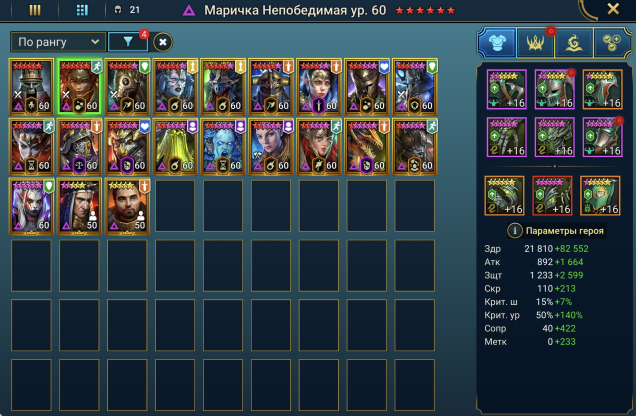Image resolution: width=636 pixels, height=416 pixels.
Task: Select the helmet artifact with red dot
Action: (x=554, y=89)
